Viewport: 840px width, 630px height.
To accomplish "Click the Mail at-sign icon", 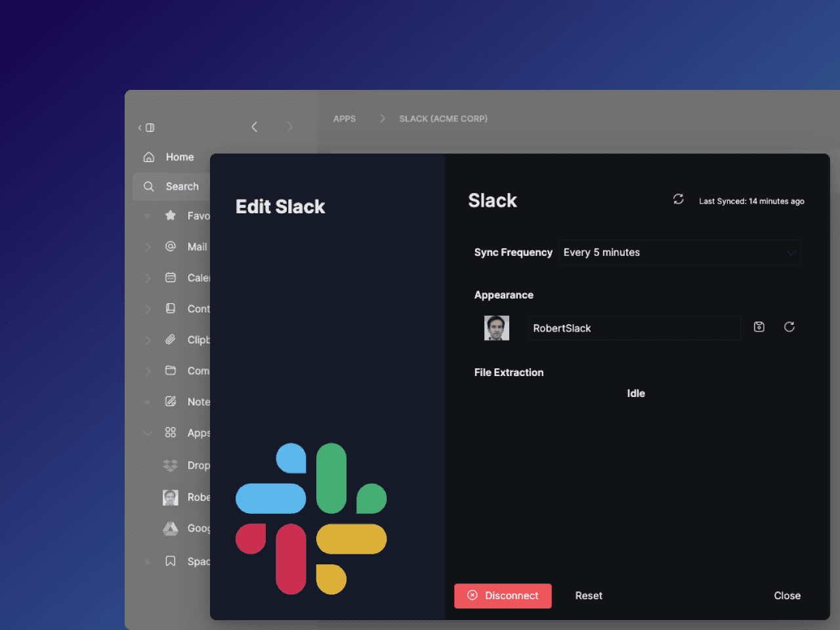I will tap(171, 246).
